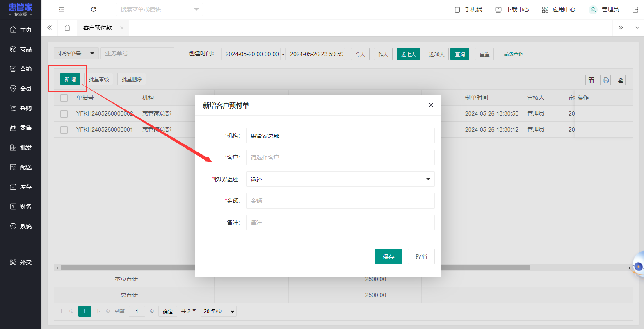
Task: Click the print icon above the table
Action: (x=605, y=80)
